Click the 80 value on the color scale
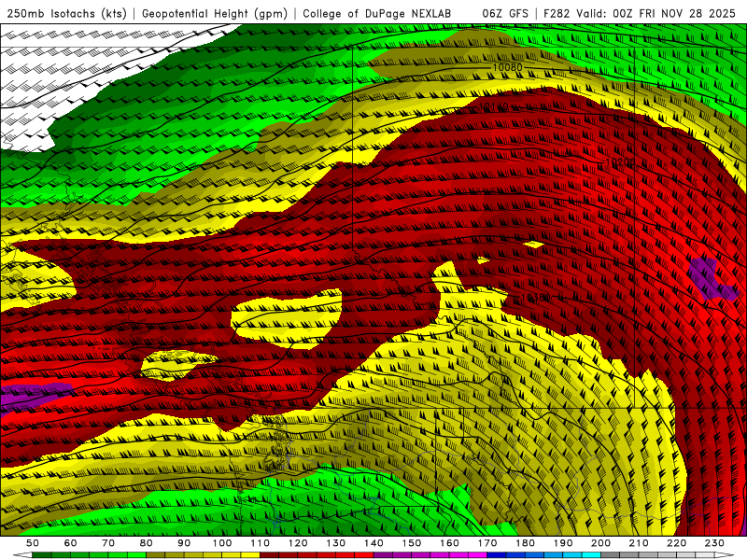 [147, 543]
